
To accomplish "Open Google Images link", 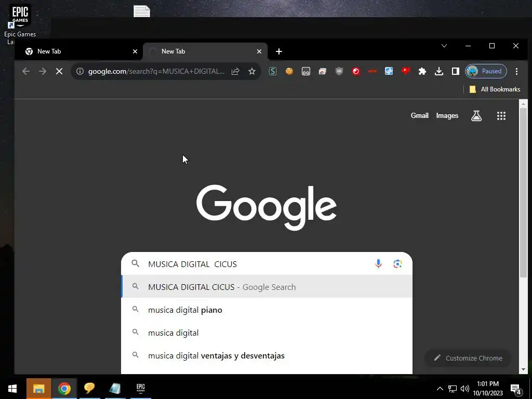I will (447, 116).
